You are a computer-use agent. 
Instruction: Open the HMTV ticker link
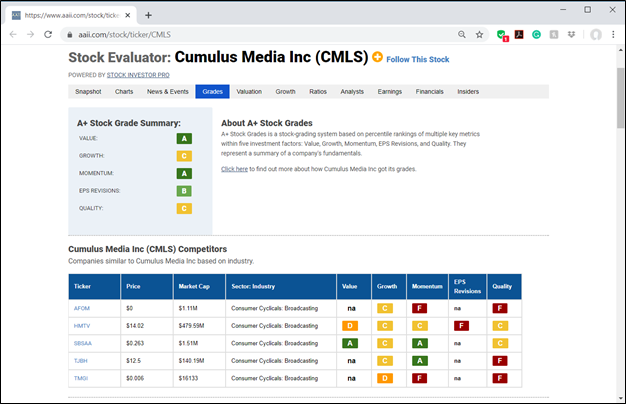coord(82,325)
